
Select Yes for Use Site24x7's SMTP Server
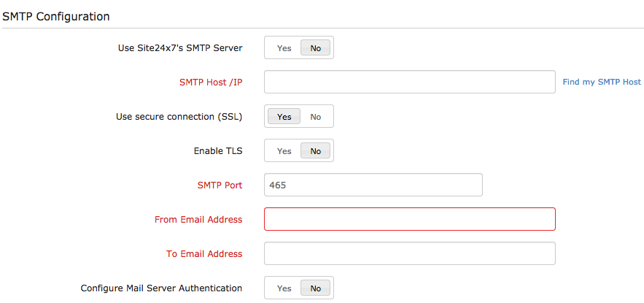tap(284, 48)
